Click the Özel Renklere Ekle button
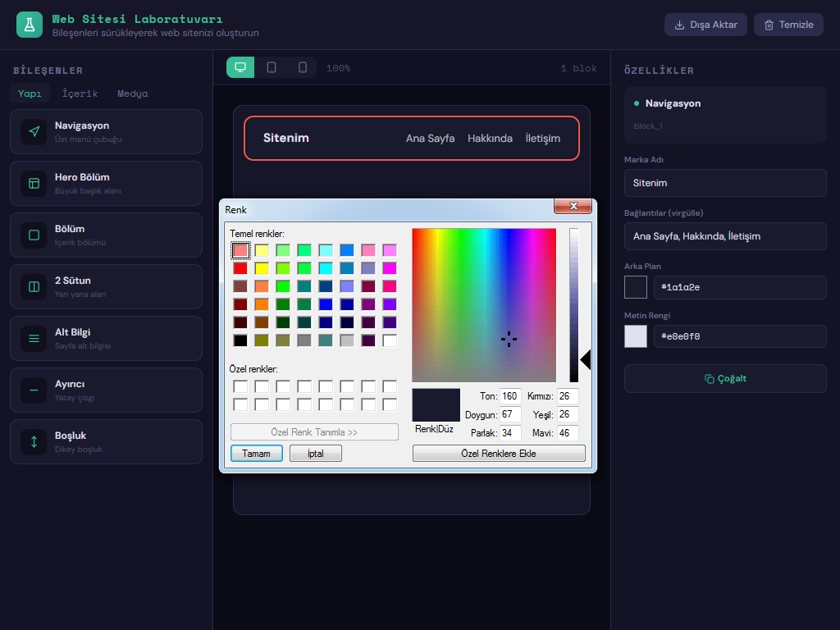 point(499,454)
